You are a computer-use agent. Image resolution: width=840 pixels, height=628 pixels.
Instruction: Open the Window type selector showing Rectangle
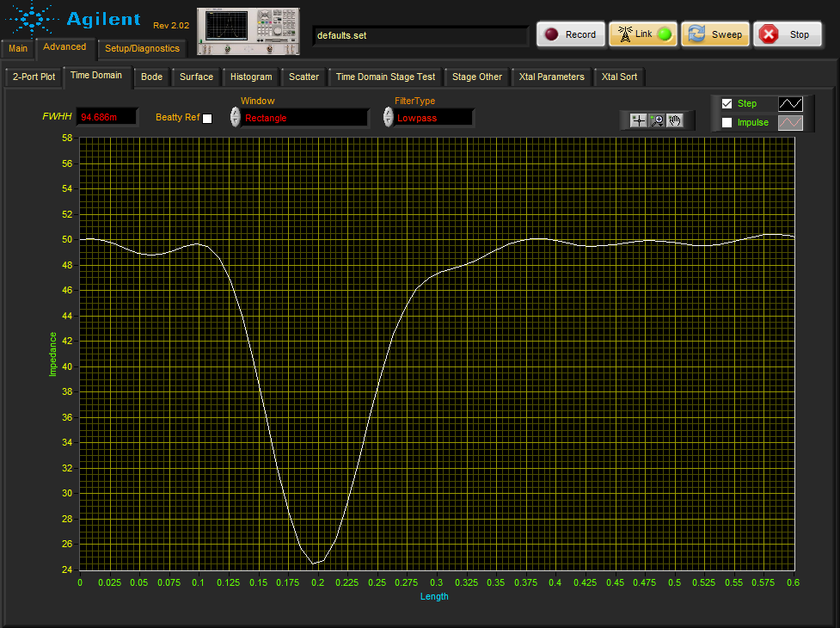click(304, 118)
